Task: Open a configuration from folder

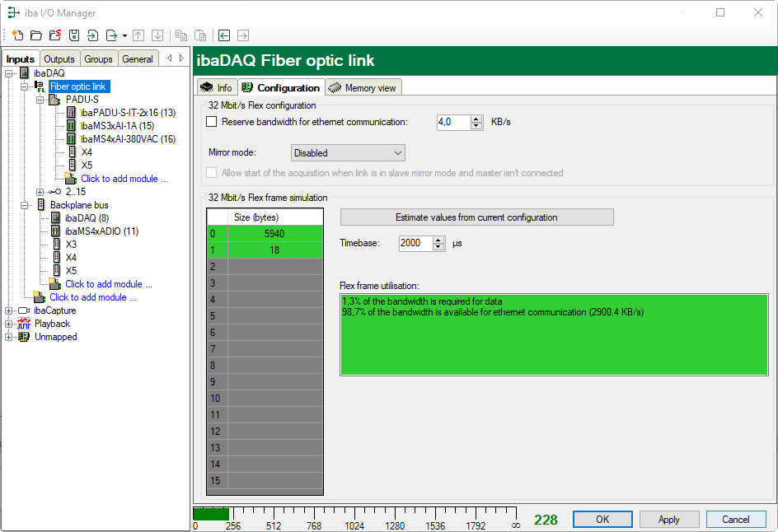Action: pos(36,35)
